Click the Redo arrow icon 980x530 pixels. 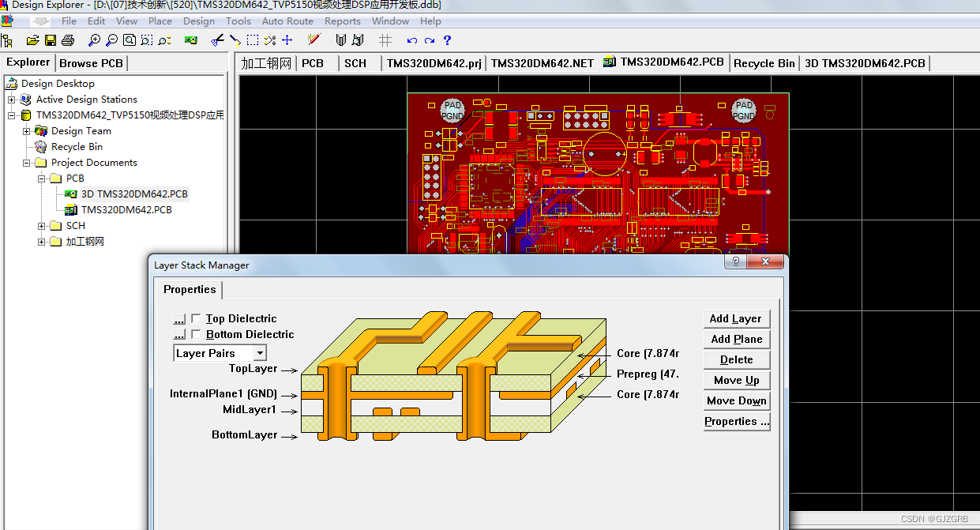[x=429, y=40]
